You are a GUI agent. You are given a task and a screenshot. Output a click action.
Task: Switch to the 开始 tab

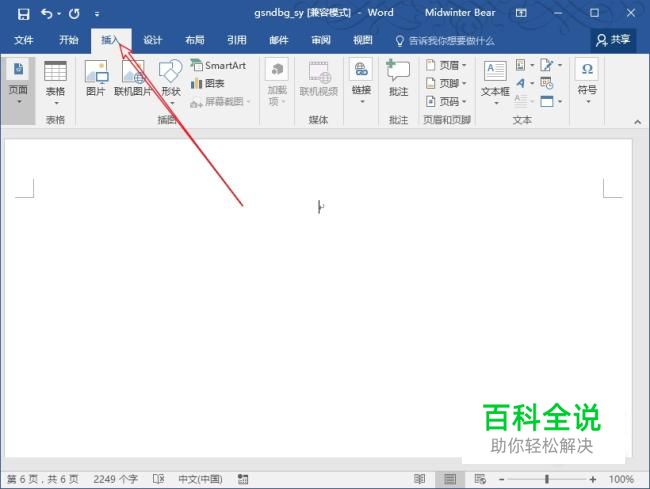click(x=68, y=40)
